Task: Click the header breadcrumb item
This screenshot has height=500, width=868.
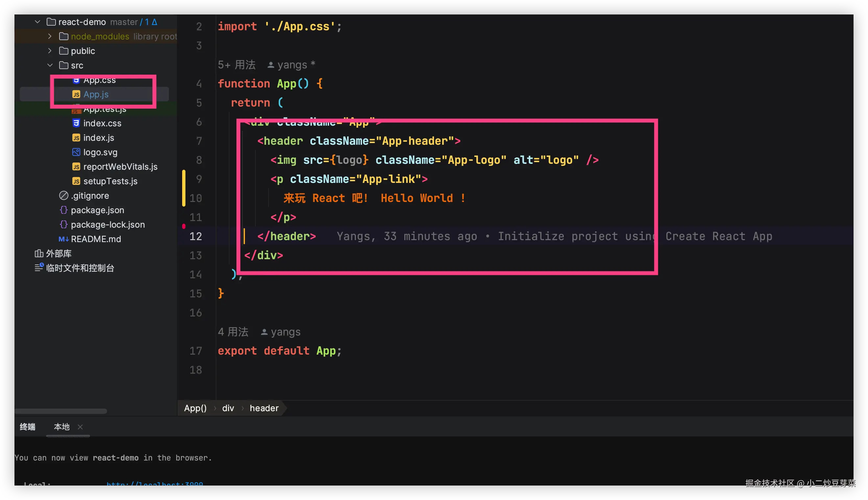Action: pos(264,408)
